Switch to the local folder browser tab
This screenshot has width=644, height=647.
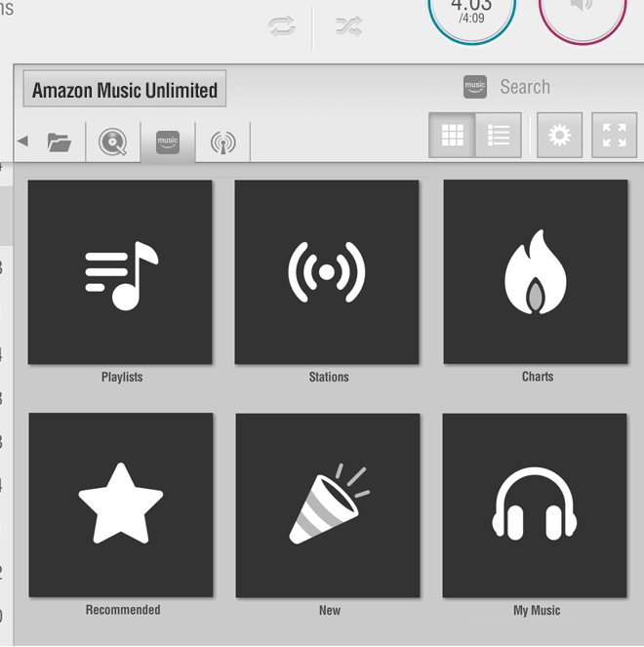[60, 142]
